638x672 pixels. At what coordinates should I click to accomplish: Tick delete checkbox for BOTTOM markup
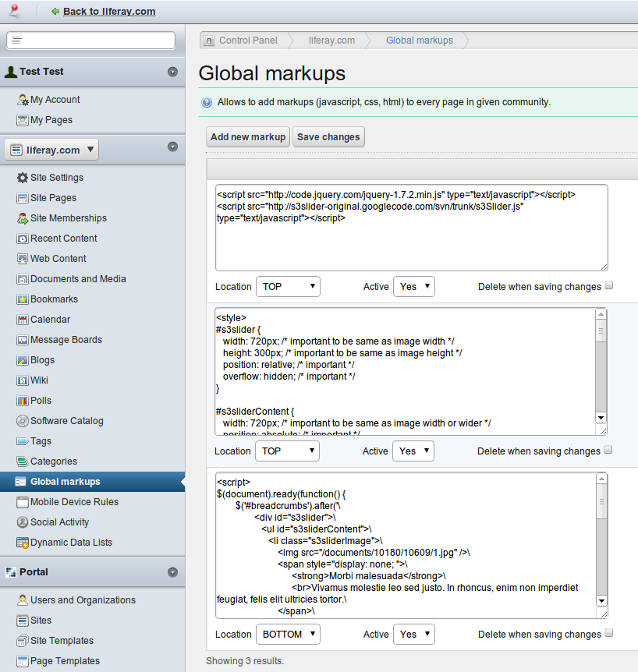click(x=608, y=633)
